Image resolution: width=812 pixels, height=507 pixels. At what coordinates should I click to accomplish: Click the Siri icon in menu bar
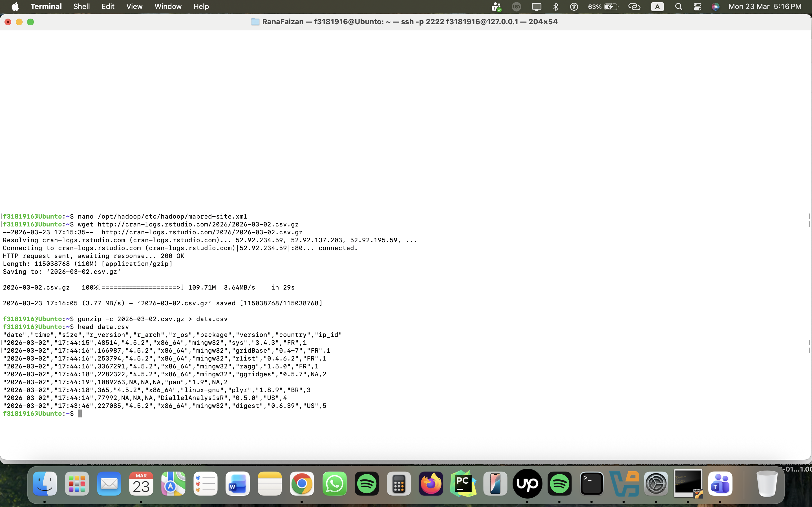tap(715, 6)
